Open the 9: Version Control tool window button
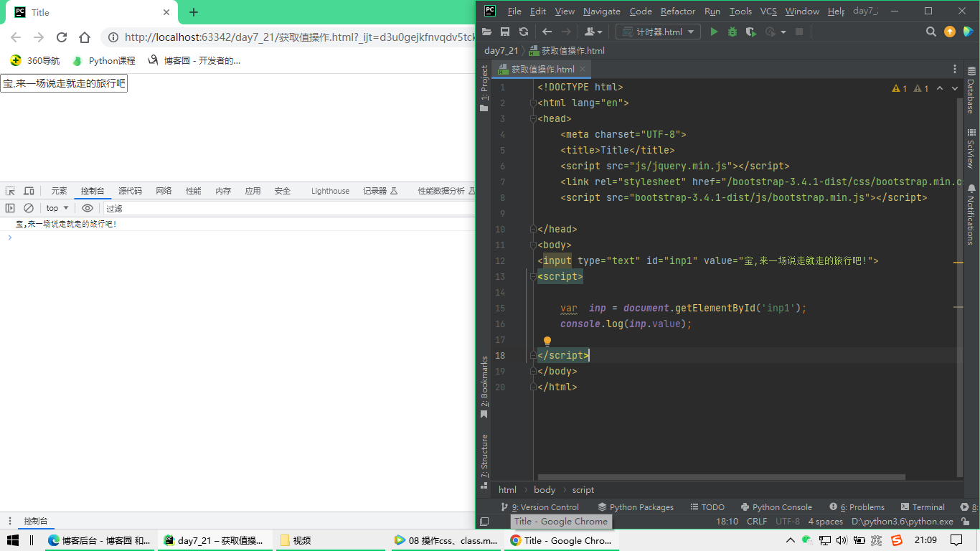The height and width of the screenshot is (551, 980). [540, 507]
